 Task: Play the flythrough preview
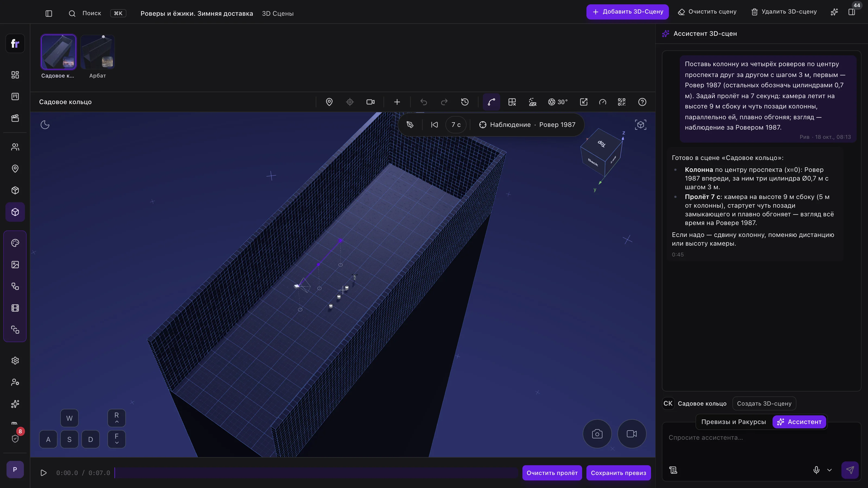click(x=43, y=473)
